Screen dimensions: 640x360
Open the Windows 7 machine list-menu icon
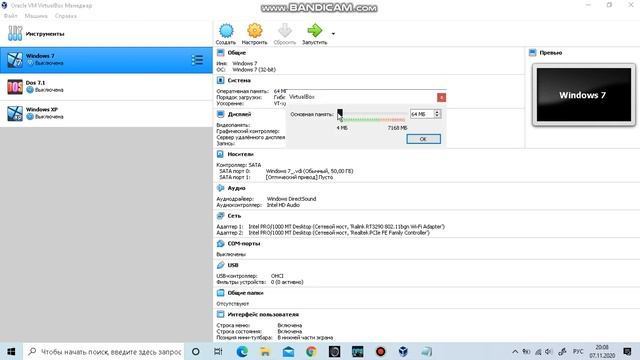pyautogui.click(x=197, y=60)
